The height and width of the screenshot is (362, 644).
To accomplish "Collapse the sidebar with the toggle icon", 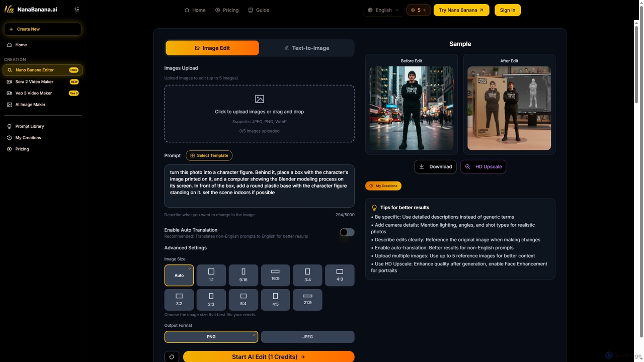I will coord(76,10).
